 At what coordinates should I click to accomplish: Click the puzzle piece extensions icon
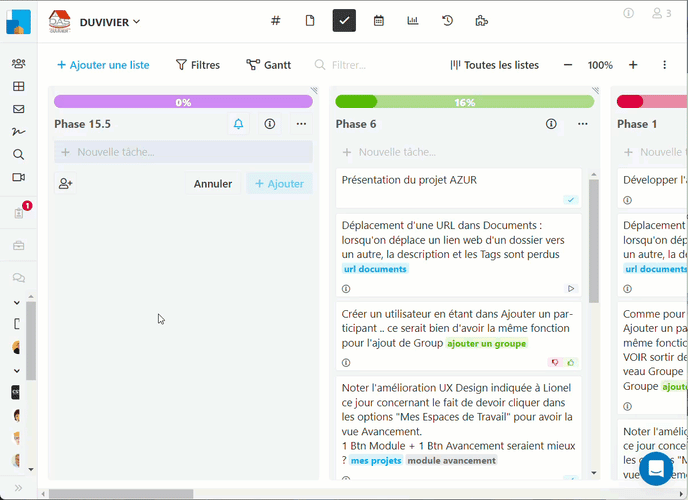(x=481, y=20)
